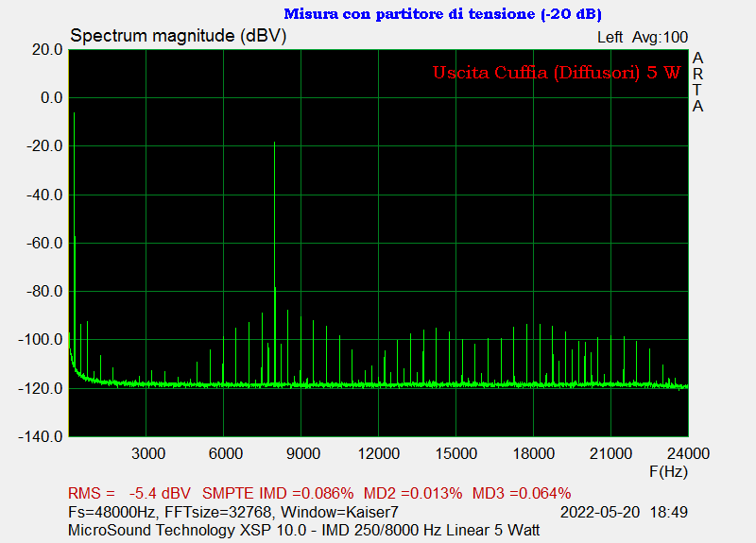Click the 20.0 y-axis label

47,50
